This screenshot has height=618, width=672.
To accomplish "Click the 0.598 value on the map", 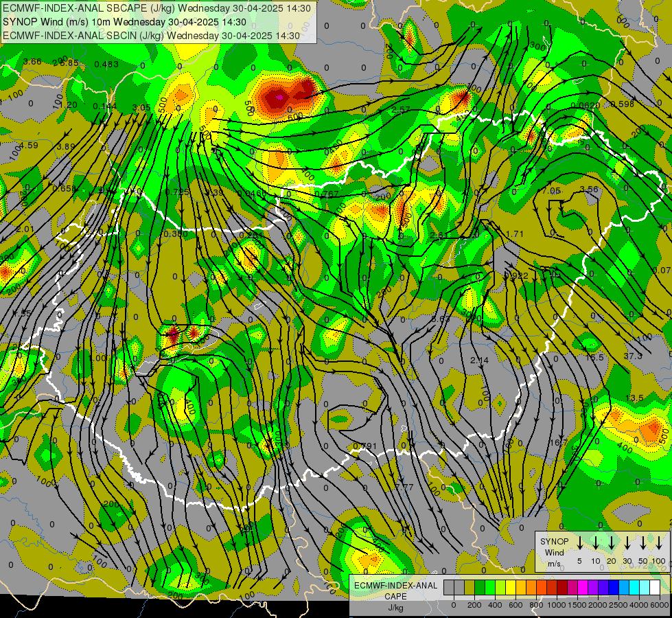I will [623, 104].
